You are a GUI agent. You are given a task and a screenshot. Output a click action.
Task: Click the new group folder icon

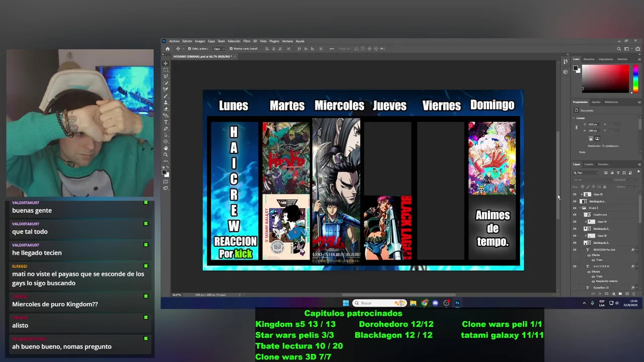(x=620, y=294)
